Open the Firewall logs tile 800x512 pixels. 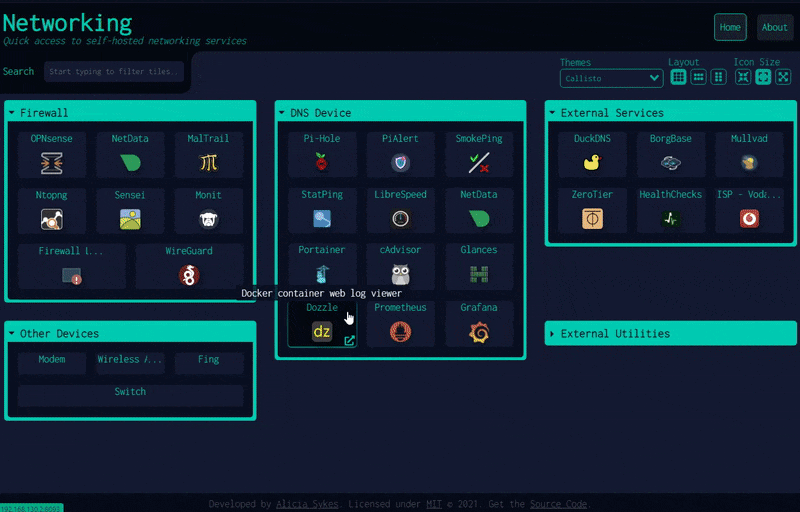click(71, 266)
